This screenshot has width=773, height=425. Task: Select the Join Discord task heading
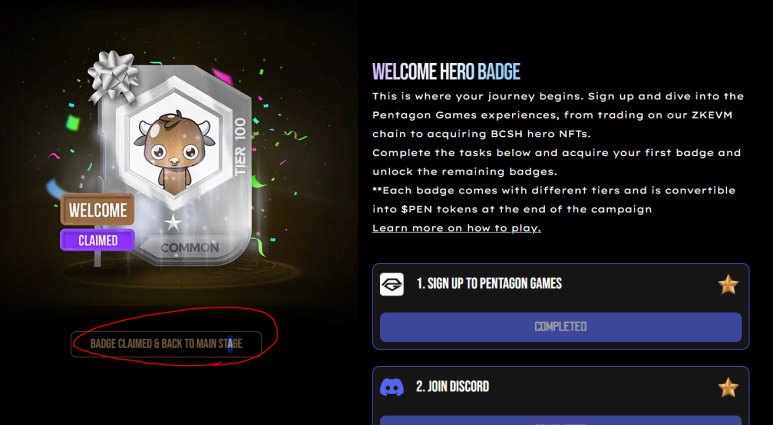tap(453, 386)
